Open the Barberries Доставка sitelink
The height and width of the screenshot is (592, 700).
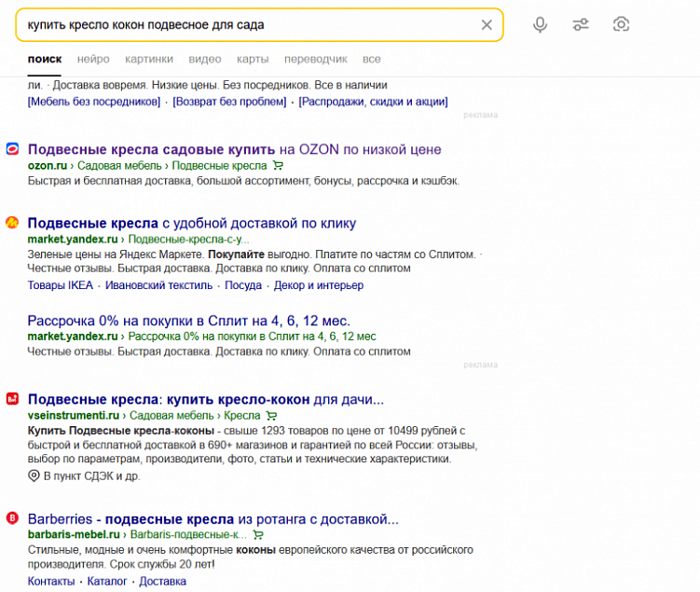click(x=162, y=582)
